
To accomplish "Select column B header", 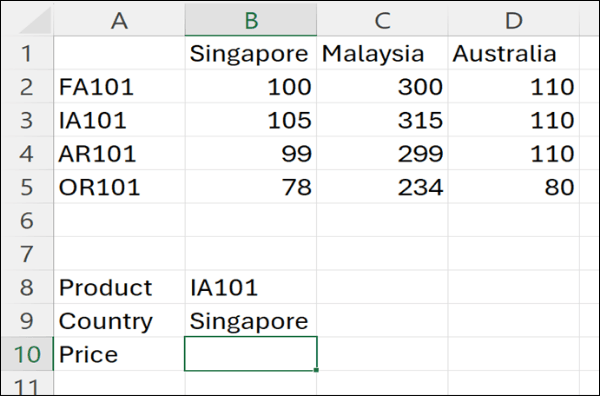I will tap(251, 20).
